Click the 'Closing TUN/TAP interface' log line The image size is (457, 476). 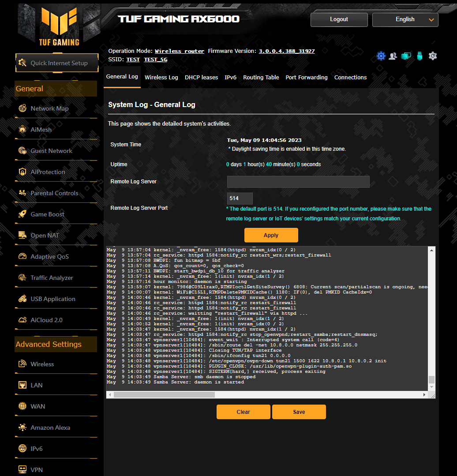(x=194, y=350)
